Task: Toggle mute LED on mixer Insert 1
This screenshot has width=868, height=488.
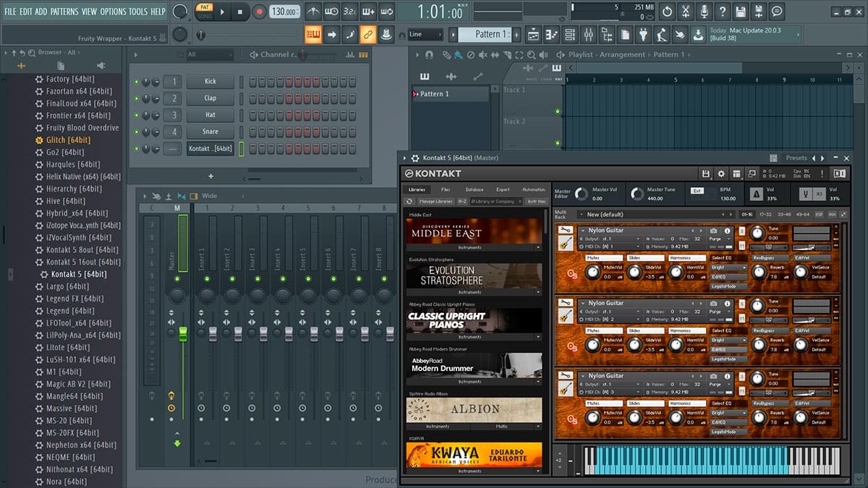Action: 207,278
